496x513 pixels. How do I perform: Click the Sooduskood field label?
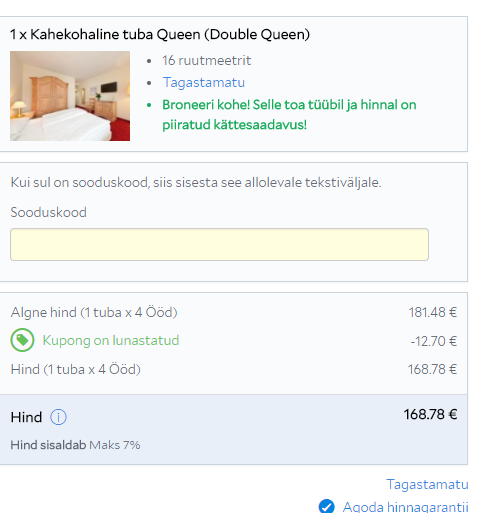coord(49,212)
